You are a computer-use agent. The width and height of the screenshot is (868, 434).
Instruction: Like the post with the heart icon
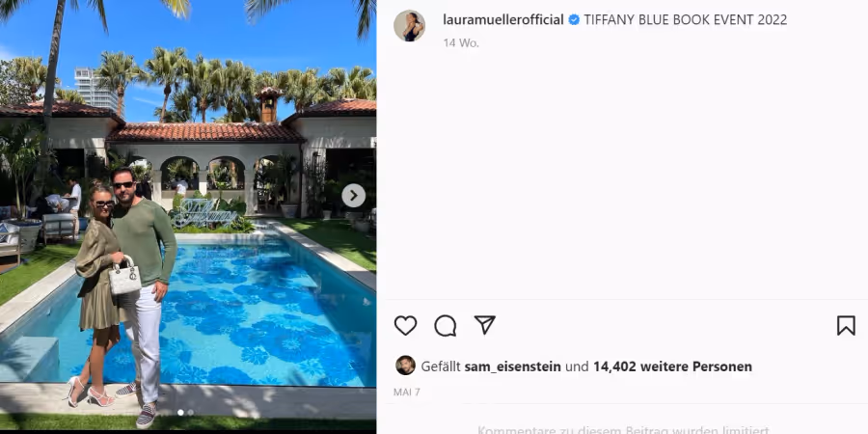click(405, 326)
